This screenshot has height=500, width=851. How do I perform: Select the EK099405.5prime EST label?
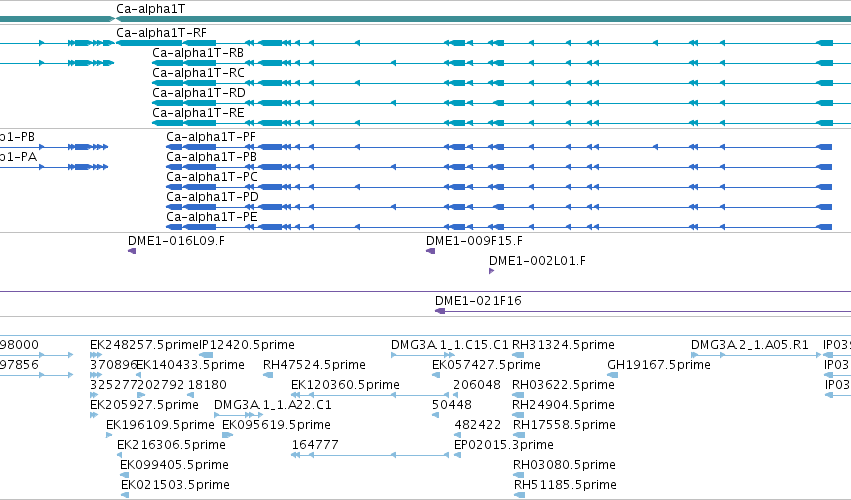point(174,465)
